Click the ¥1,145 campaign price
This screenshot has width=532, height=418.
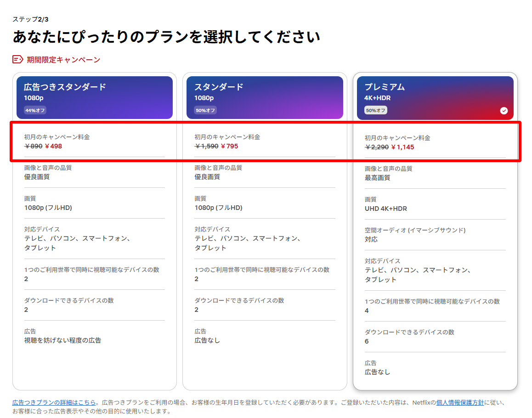tap(402, 147)
